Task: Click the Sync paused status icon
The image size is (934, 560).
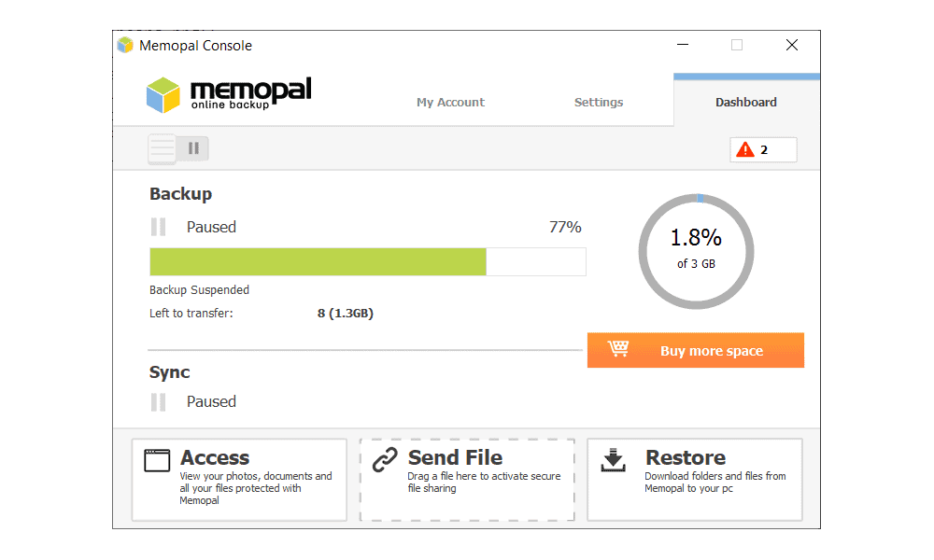Action: pos(159,401)
